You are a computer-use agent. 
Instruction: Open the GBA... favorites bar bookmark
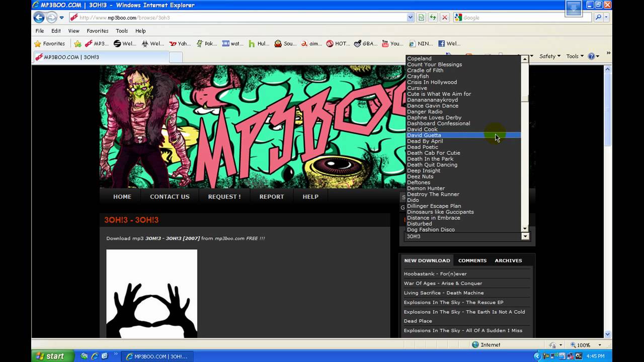click(366, 44)
